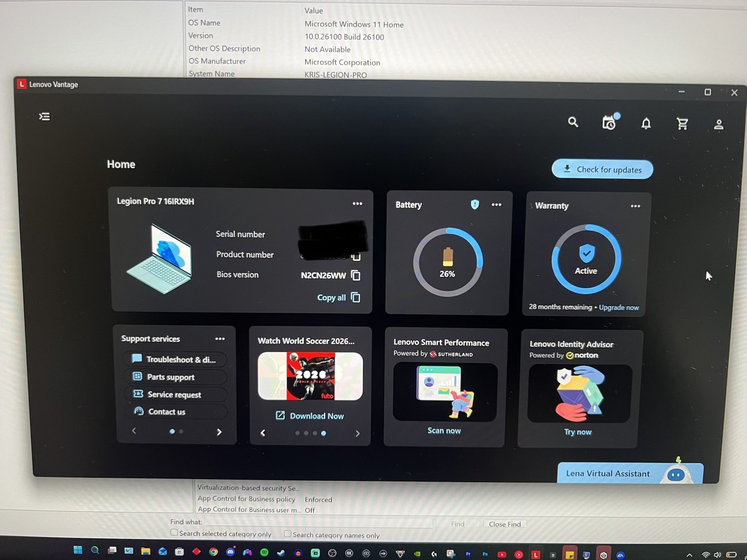Open Premiere Pro from taskbar
The height and width of the screenshot is (560, 747).
pyautogui.click(x=468, y=554)
